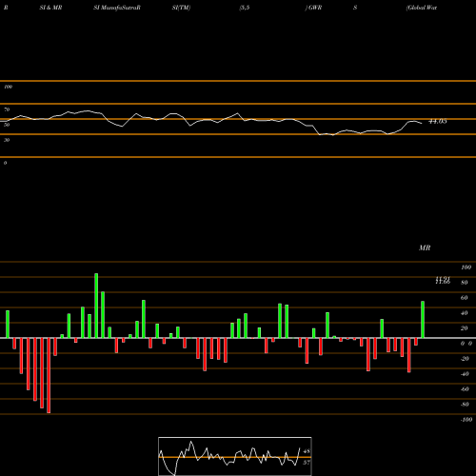The image size is (476, 476).
Task: Click the 57 value in the mini chart
Action: coord(307,463)
